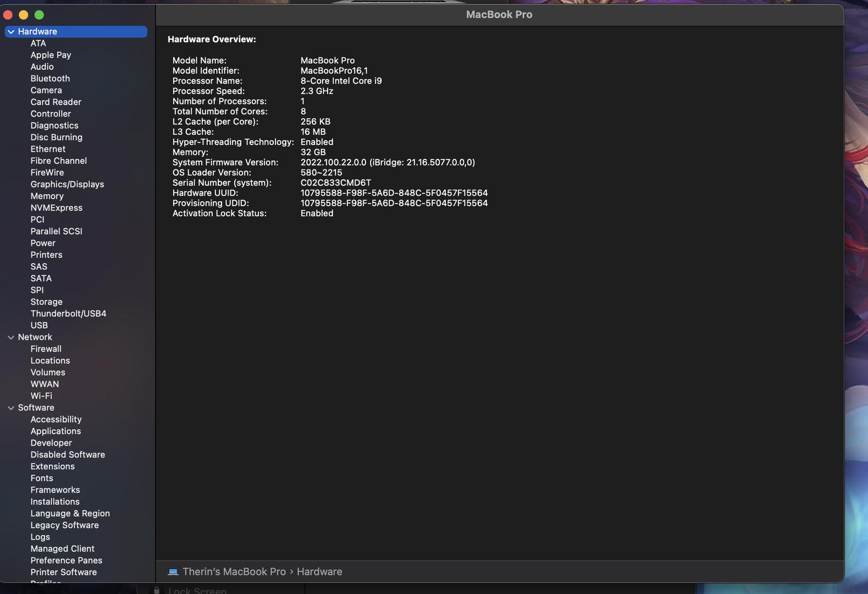Open Parallel SCSI info
Image resolution: width=868 pixels, height=594 pixels.
tap(56, 231)
